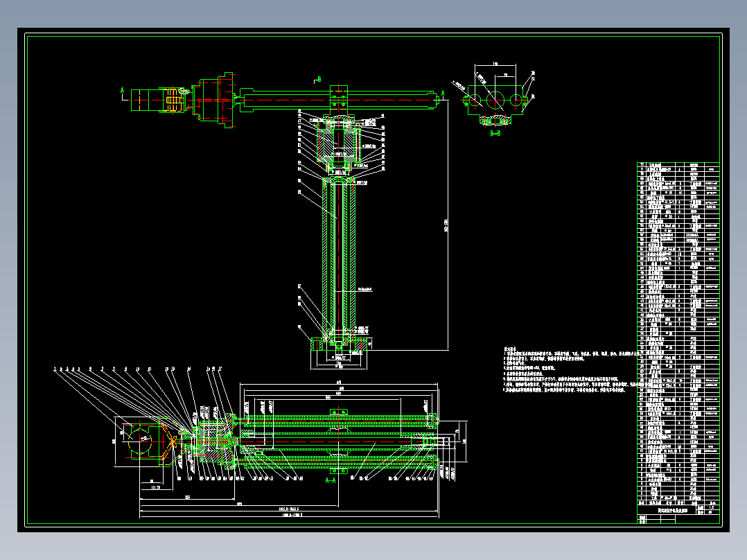The width and height of the screenshot is (747, 560).
Task: Select the yellow gripper jaws in the top view
Action: point(173,100)
